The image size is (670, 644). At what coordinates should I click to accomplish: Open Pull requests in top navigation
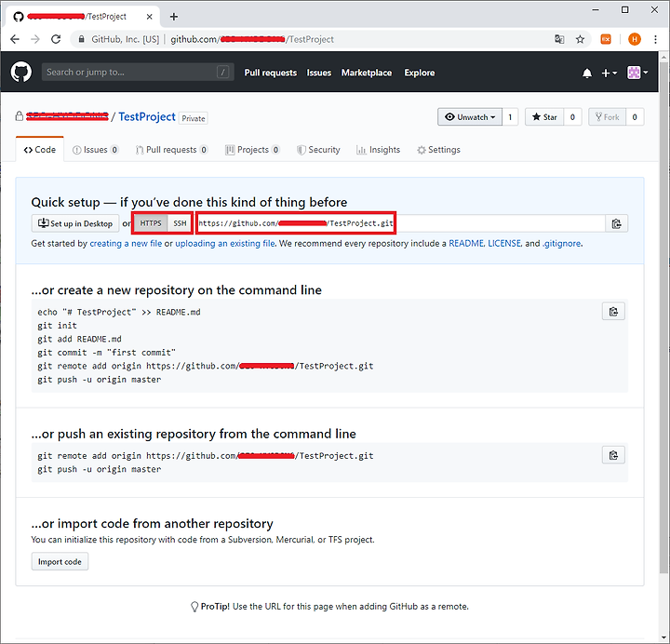pos(271,73)
